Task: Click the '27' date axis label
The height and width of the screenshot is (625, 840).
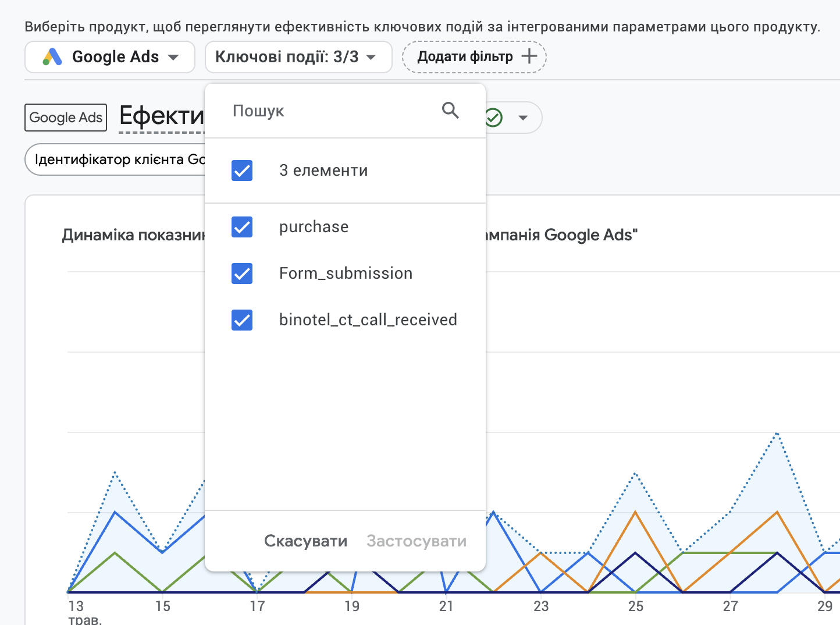Action: 731,606
